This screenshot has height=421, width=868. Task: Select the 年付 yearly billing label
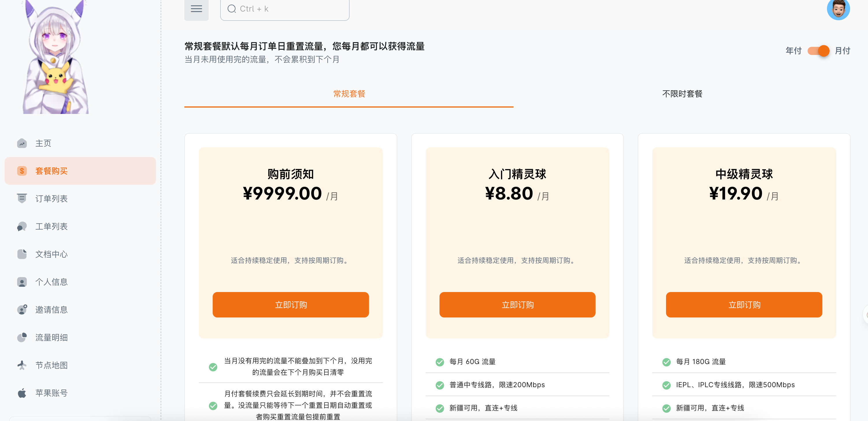[x=793, y=51]
